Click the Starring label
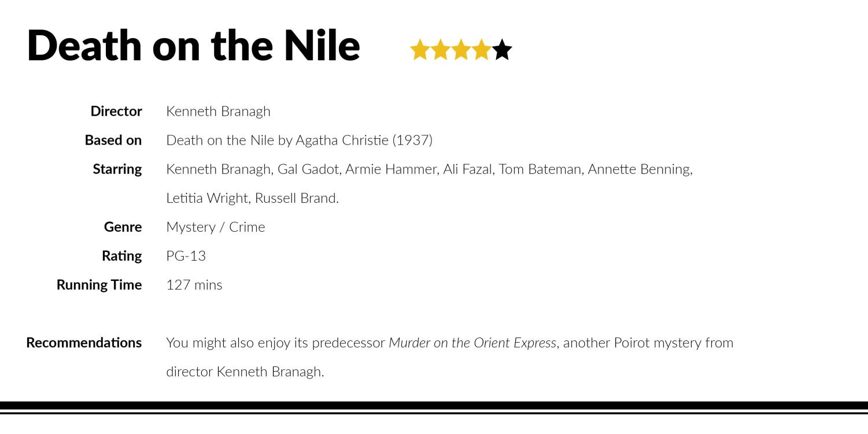868x434 pixels. coord(117,169)
